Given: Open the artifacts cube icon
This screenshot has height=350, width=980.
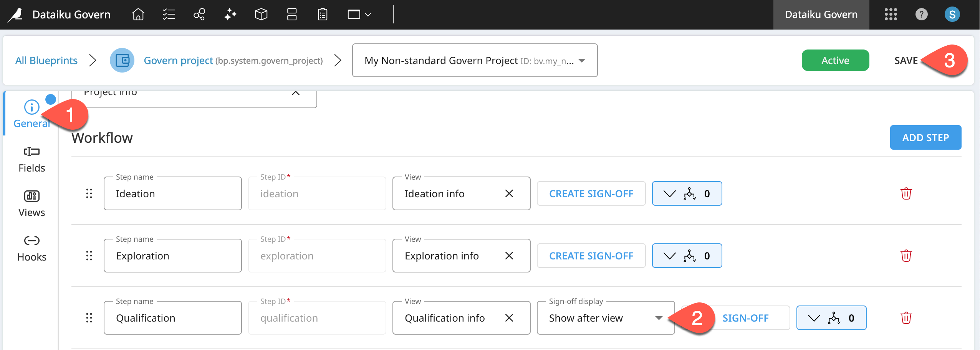Looking at the screenshot, I should tap(260, 15).
